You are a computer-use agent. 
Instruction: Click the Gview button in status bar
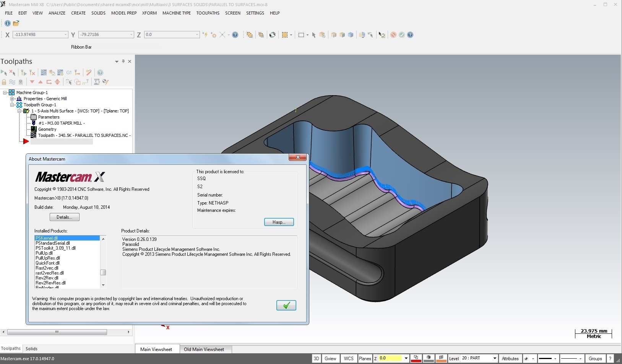point(330,359)
